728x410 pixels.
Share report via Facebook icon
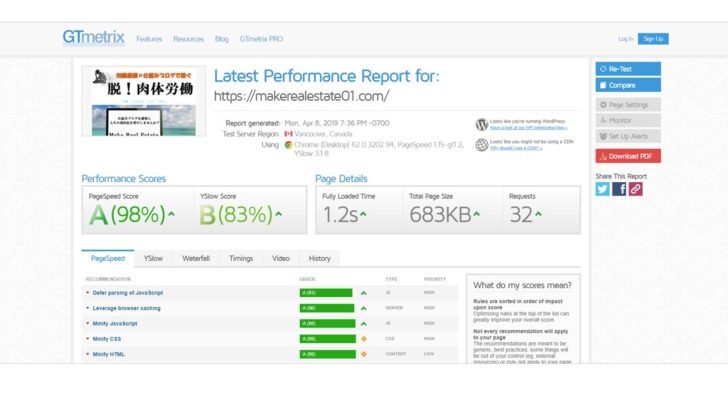619,189
